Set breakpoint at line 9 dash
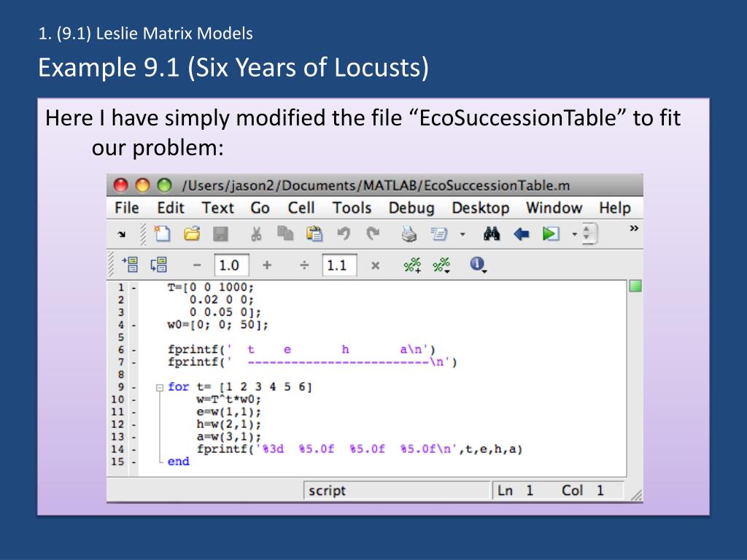The width and height of the screenshot is (747, 560). pyautogui.click(x=134, y=387)
